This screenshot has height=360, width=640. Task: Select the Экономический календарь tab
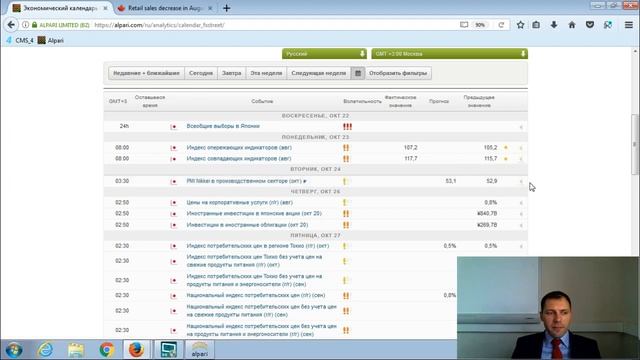point(60,8)
